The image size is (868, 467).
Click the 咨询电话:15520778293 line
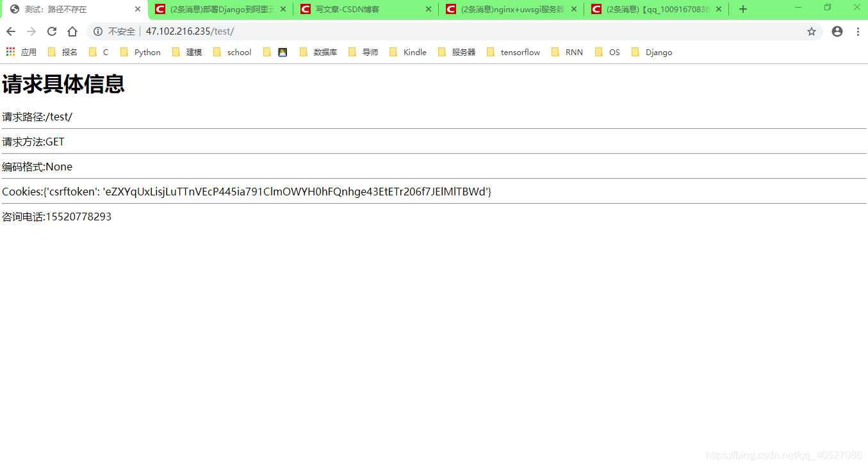click(x=57, y=217)
